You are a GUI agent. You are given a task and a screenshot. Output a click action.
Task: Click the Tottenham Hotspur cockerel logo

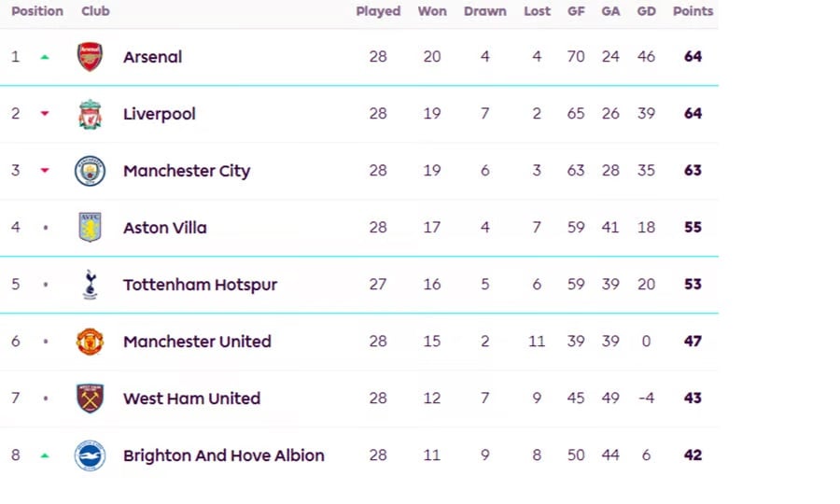(90, 285)
